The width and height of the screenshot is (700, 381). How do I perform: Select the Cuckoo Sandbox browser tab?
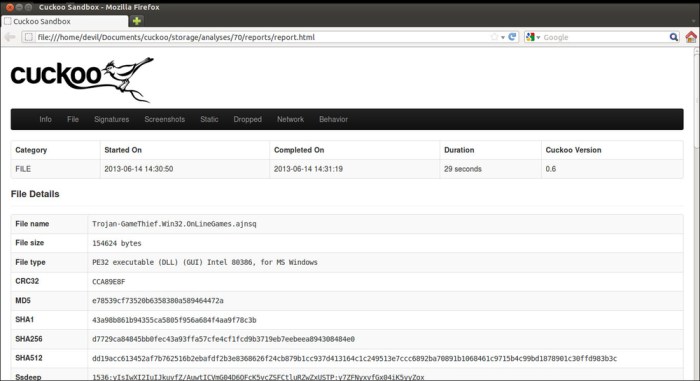[65, 21]
